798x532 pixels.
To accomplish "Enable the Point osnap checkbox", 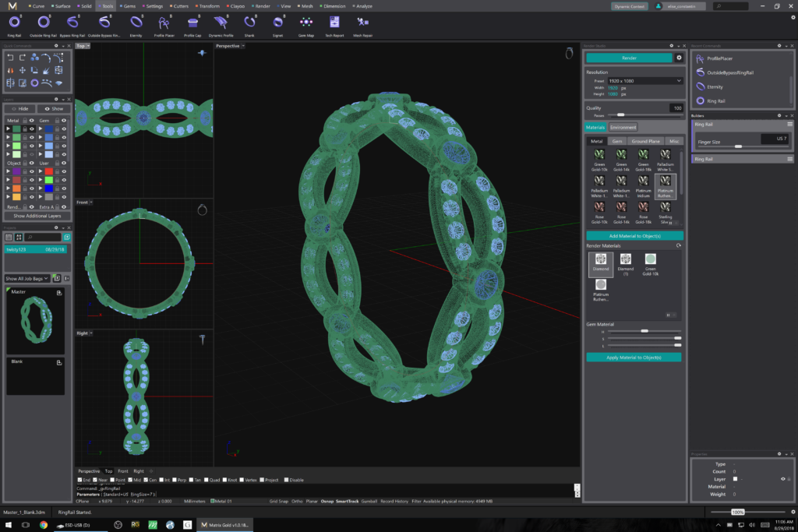I will point(112,480).
